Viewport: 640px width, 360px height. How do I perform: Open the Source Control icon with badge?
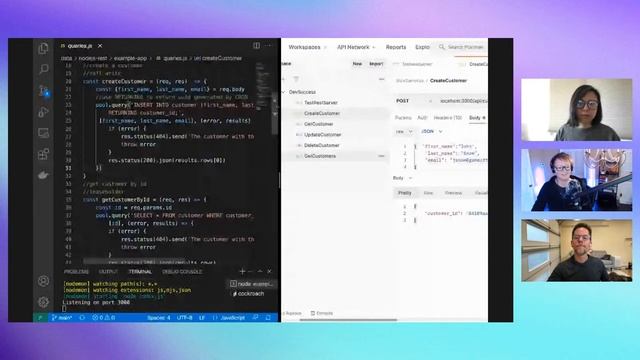(x=44, y=90)
